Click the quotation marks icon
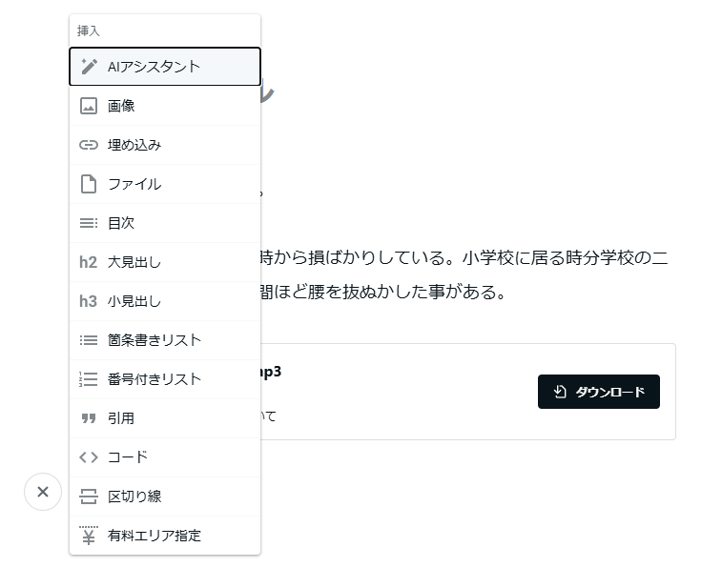Viewport: 722px width, 588px height. click(89, 418)
